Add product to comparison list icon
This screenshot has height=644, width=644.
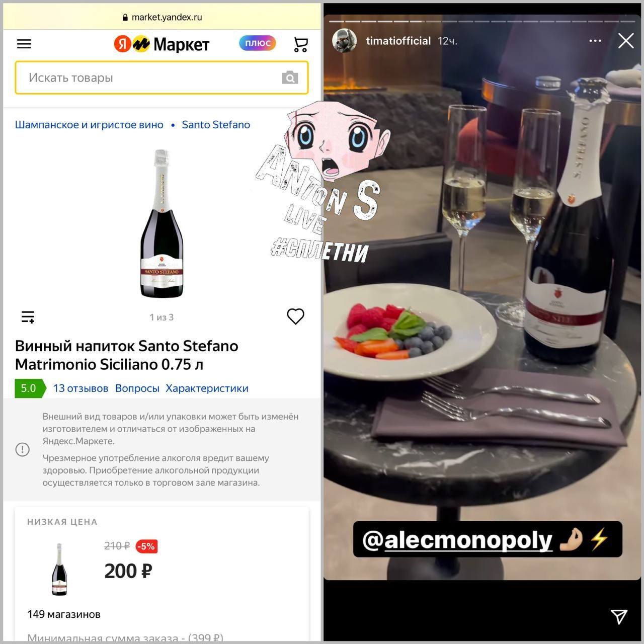tap(28, 317)
